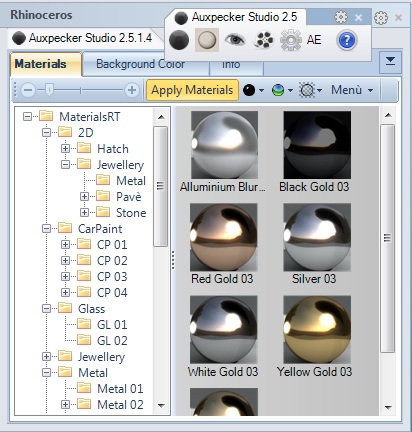
Task: Select the Metal 01 folder
Action: [x=120, y=389]
